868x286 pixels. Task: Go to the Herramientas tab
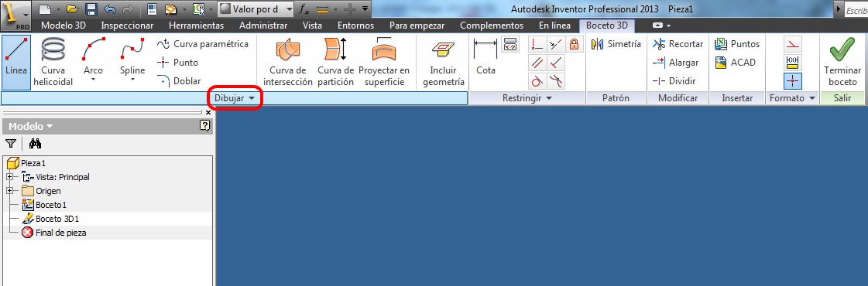click(x=197, y=26)
